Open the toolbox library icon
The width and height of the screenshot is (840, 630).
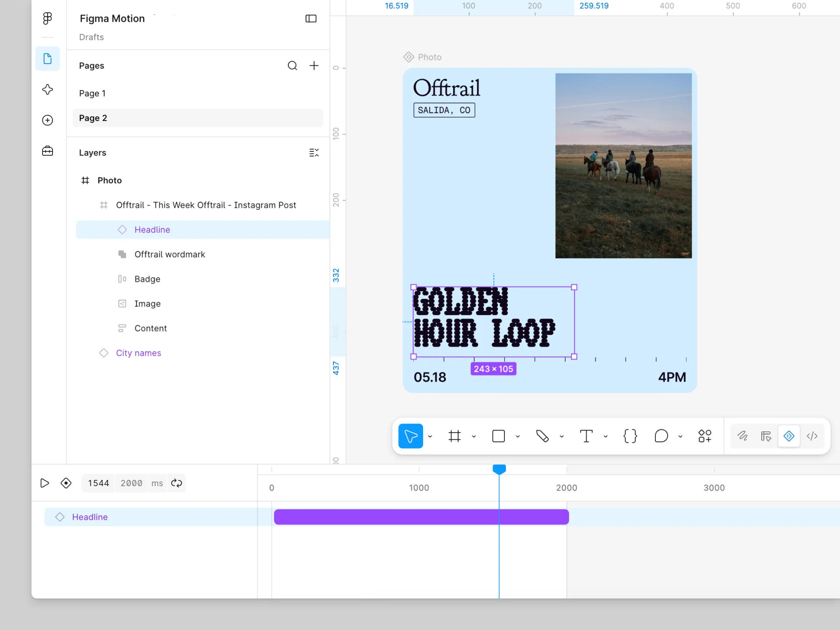click(x=47, y=151)
